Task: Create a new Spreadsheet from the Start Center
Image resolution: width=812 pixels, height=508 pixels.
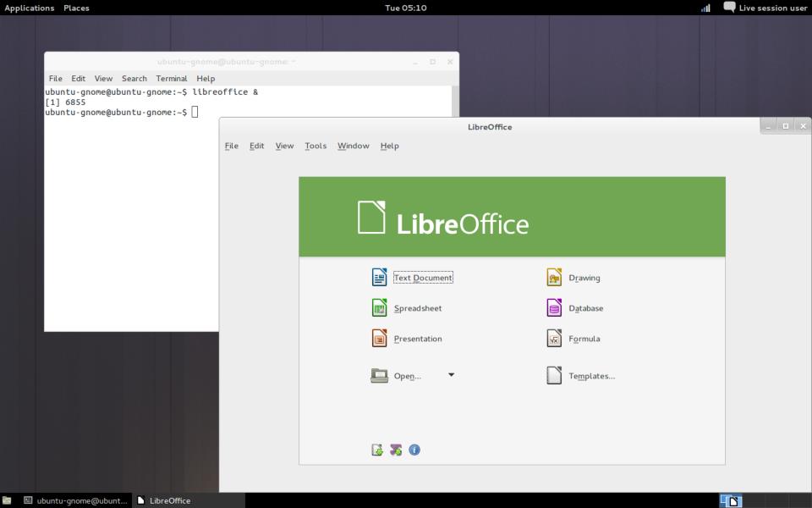Action: (x=407, y=308)
